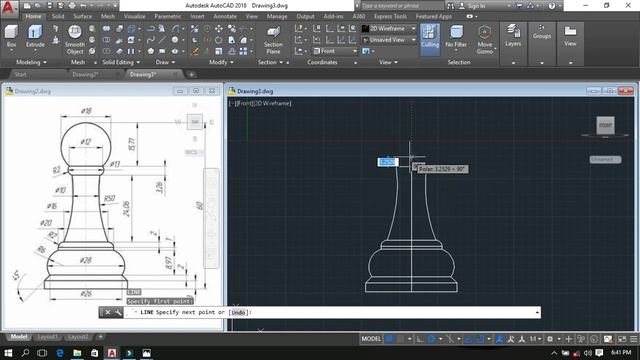640x360 pixels.
Task: Click the Autodesk App Store cart icon
Action: (520, 6)
